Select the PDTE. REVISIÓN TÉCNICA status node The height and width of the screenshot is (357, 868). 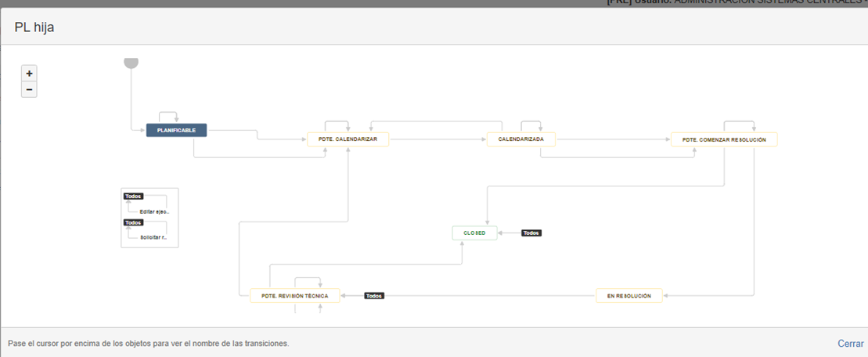295,296
